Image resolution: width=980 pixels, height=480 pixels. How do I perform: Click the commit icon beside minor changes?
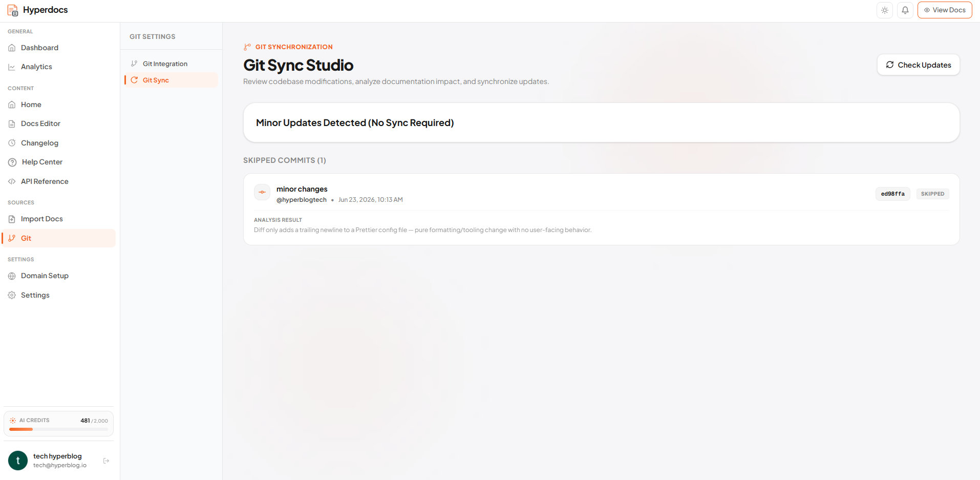tap(262, 192)
